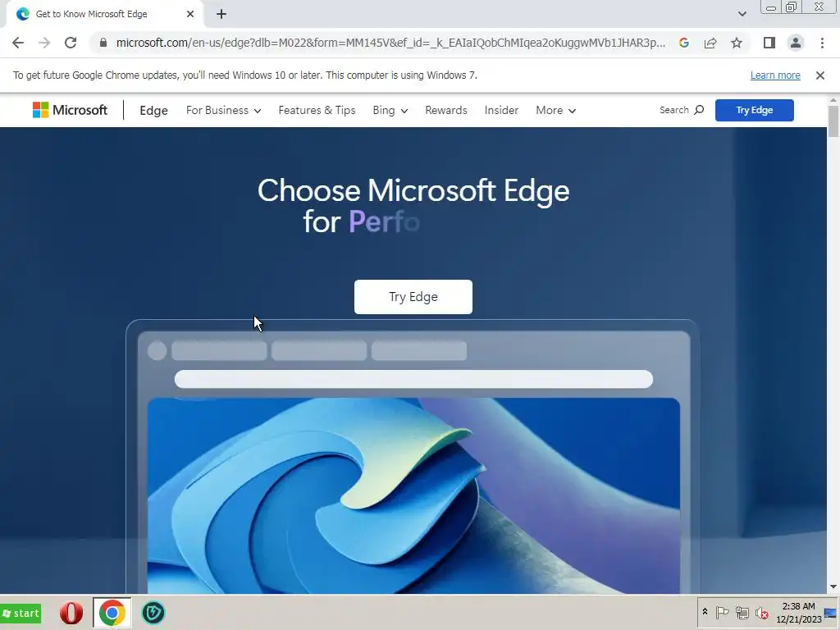Image resolution: width=840 pixels, height=630 pixels.
Task: Click the network tray icon
Action: pyautogui.click(x=742, y=612)
